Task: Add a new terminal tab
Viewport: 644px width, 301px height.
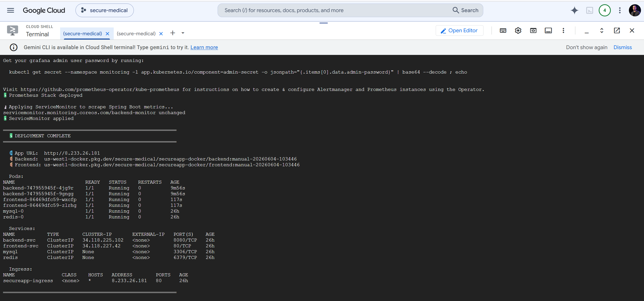Action: (173, 33)
